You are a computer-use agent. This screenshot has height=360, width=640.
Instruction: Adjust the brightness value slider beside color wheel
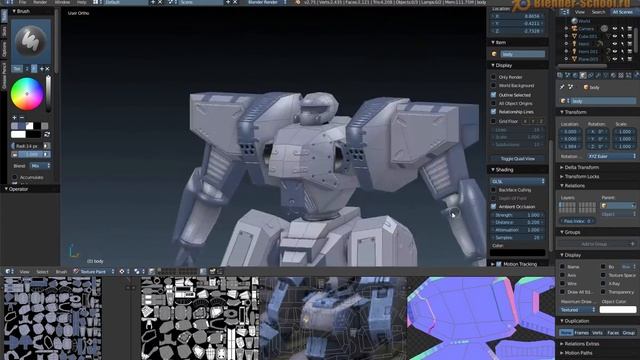(48, 93)
